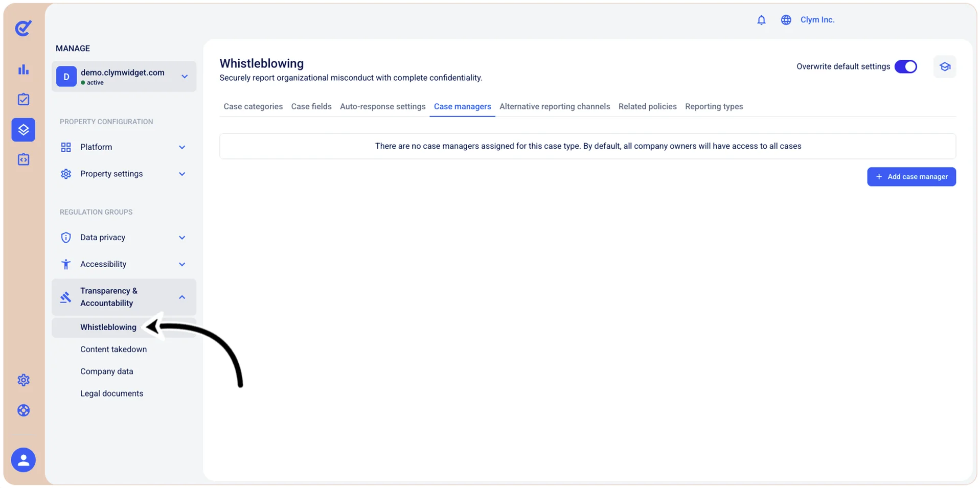Click the 'Overwrite default settings' label
The height and width of the screenshot is (488, 980).
pos(844,66)
